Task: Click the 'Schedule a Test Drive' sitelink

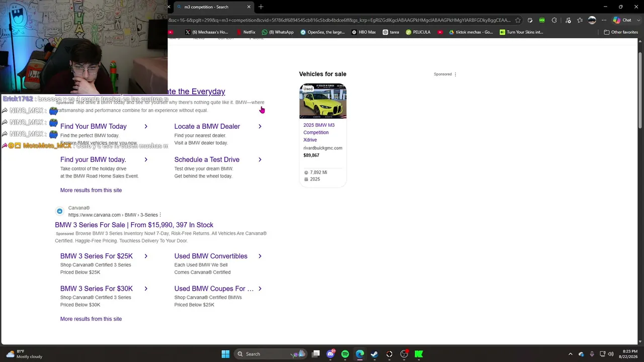Action: tap(207, 159)
